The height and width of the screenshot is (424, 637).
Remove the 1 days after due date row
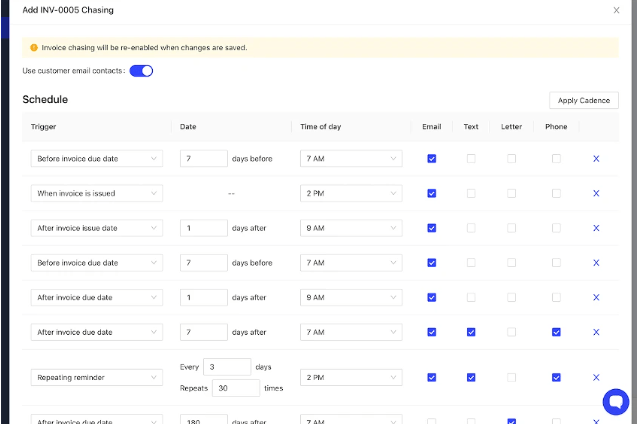tap(596, 297)
